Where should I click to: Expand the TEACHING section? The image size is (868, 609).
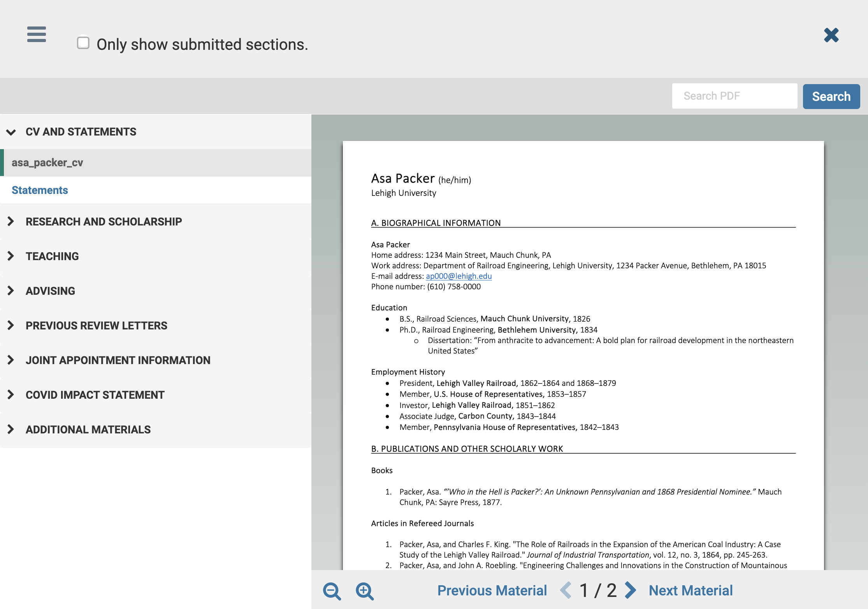(156, 256)
